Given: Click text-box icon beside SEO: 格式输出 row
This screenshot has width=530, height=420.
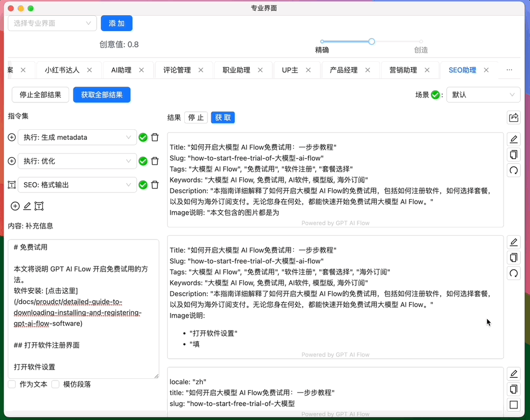Looking at the screenshot, I should tap(12, 185).
